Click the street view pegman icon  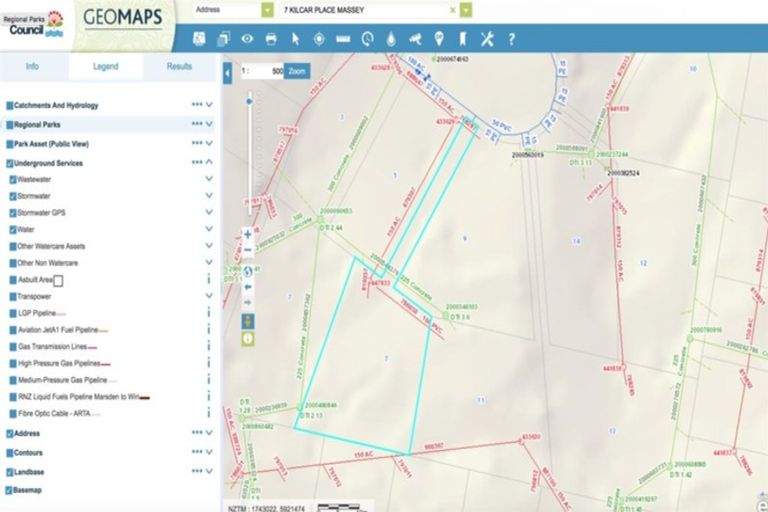point(248,320)
